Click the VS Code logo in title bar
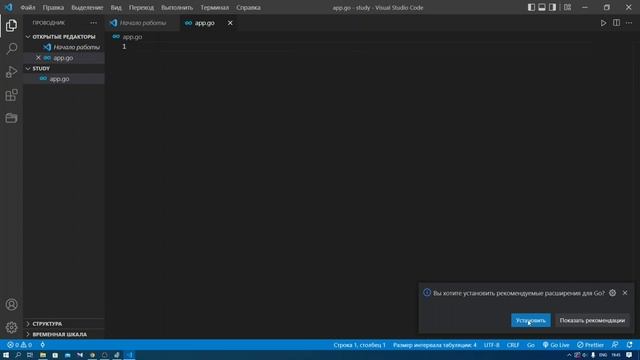 tap(9, 7)
